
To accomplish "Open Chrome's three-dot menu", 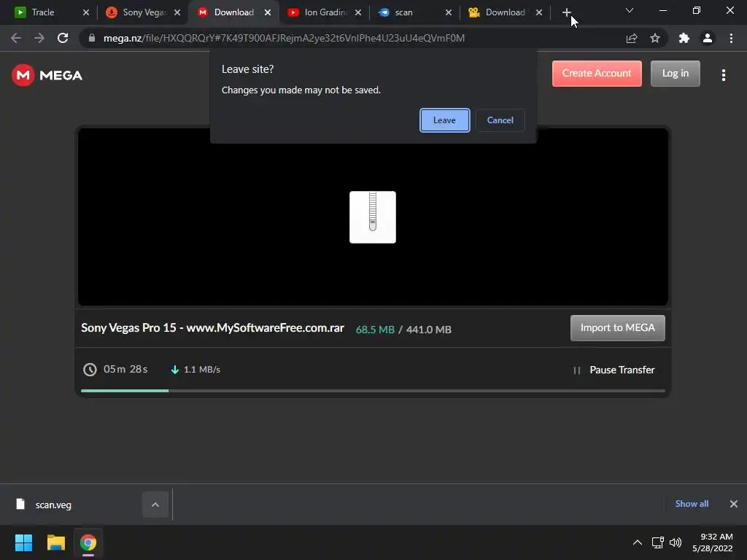I will (x=731, y=38).
